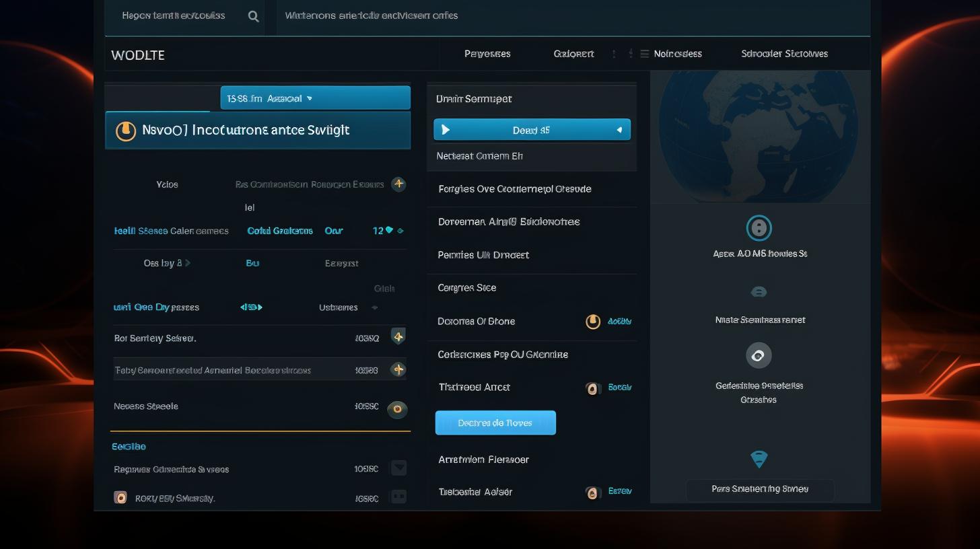This screenshot has width=980, height=549.
Task: Toggle the Tlsbectel Aolaer switch
Action: [x=592, y=493]
